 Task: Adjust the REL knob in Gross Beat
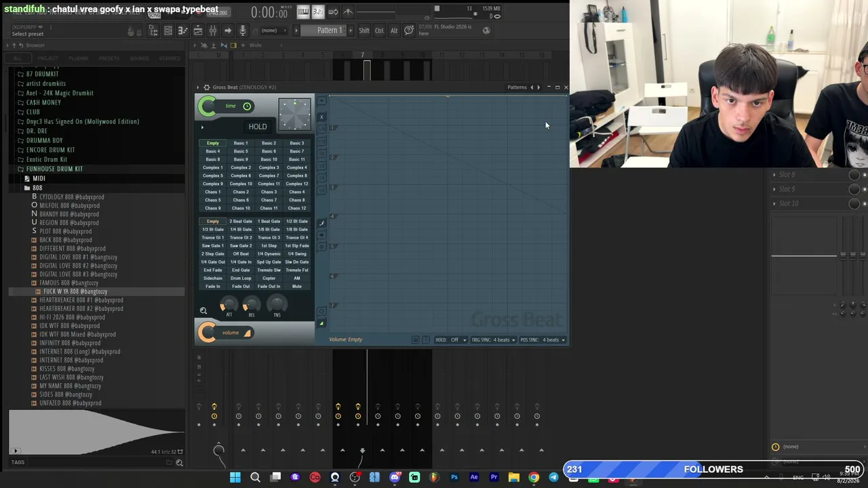(x=252, y=304)
